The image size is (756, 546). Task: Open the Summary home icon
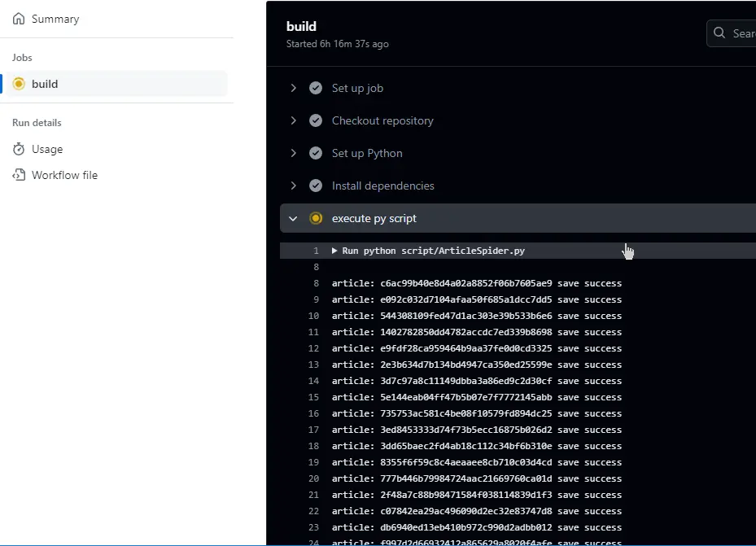click(19, 19)
